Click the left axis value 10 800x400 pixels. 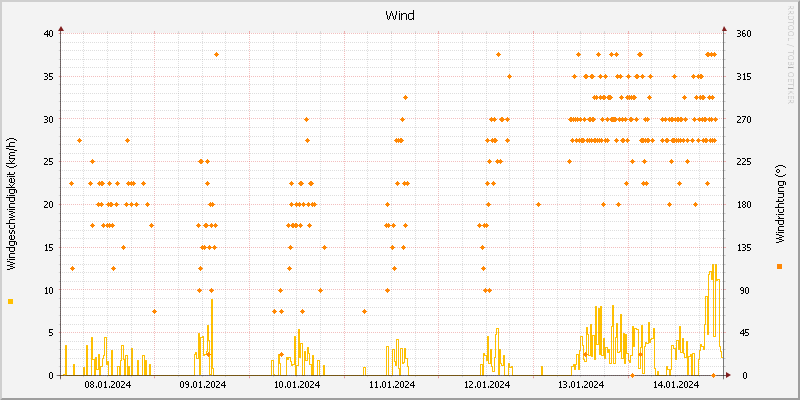pyautogui.click(x=48, y=290)
